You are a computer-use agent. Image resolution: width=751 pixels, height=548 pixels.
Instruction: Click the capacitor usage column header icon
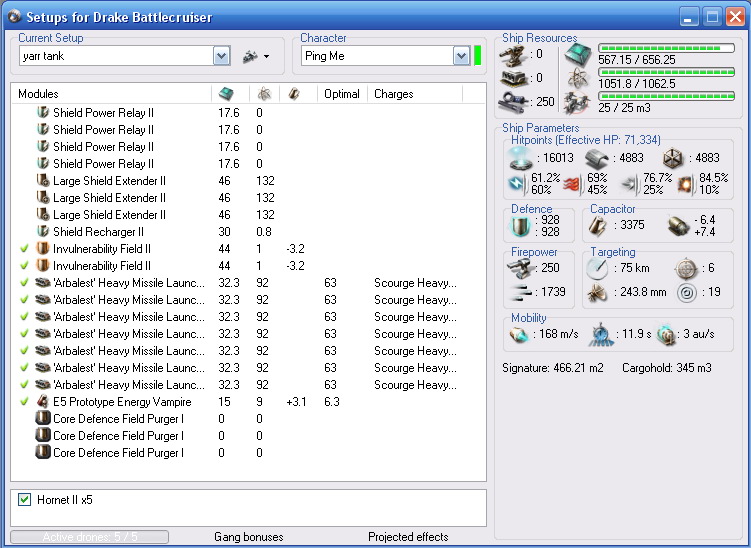(293, 94)
